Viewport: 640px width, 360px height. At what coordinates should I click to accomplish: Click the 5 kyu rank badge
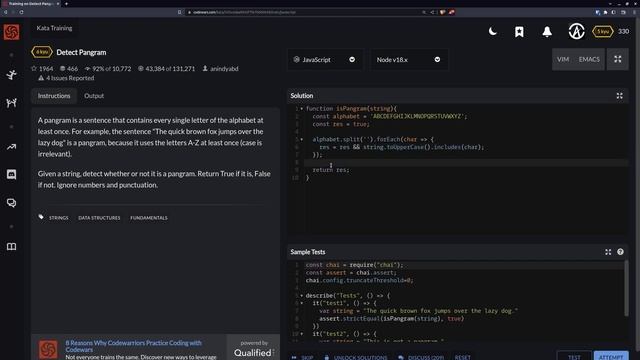(603, 31)
